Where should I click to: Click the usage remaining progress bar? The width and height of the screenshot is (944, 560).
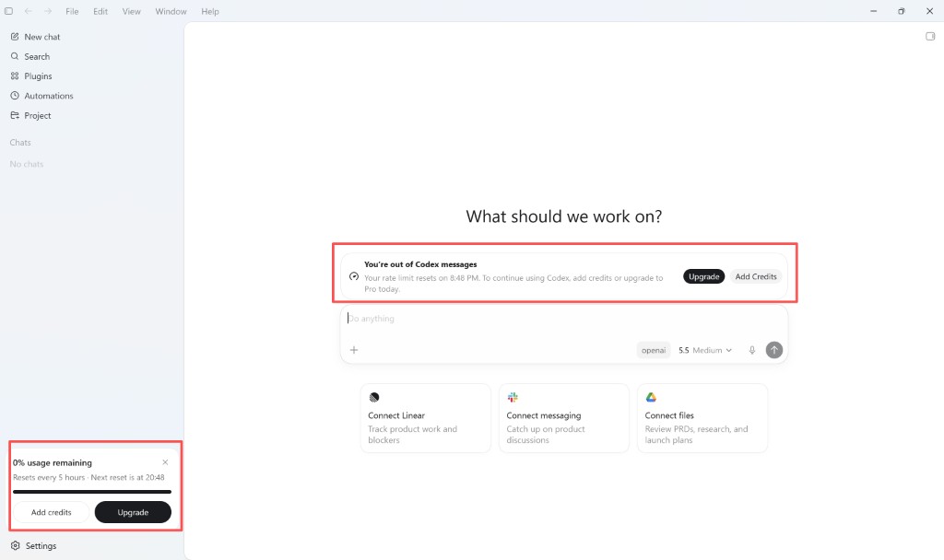tap(92, 492)
